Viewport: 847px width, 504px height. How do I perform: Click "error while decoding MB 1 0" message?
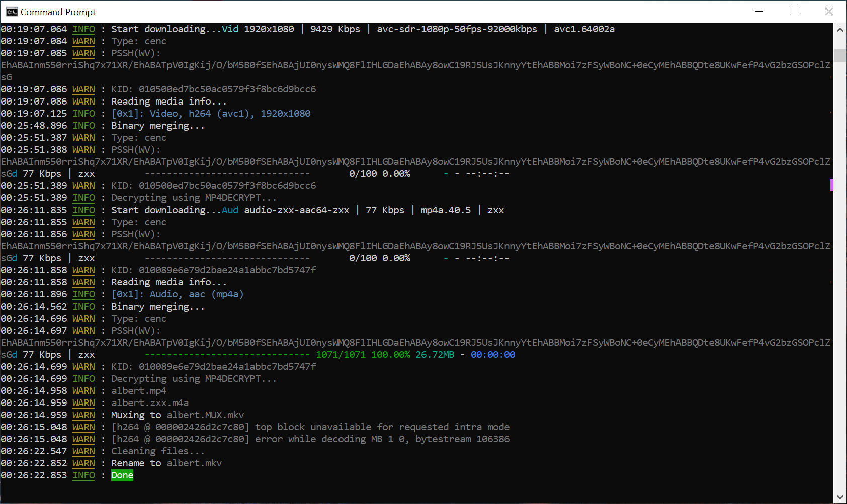331,439
